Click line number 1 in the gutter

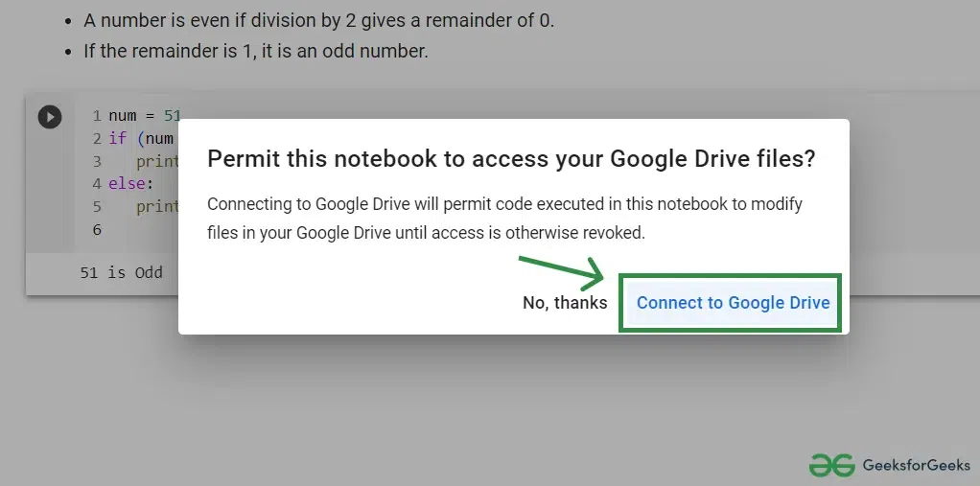97,116
